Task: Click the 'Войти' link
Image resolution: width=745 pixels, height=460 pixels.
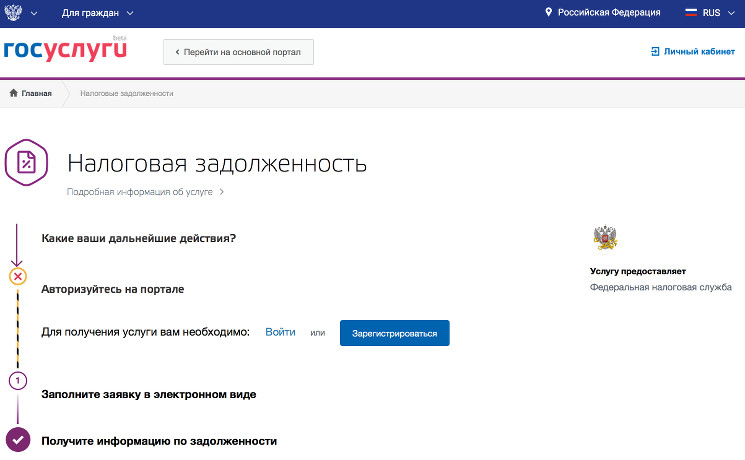Action: pyautogui.click(x=280, y=332)
